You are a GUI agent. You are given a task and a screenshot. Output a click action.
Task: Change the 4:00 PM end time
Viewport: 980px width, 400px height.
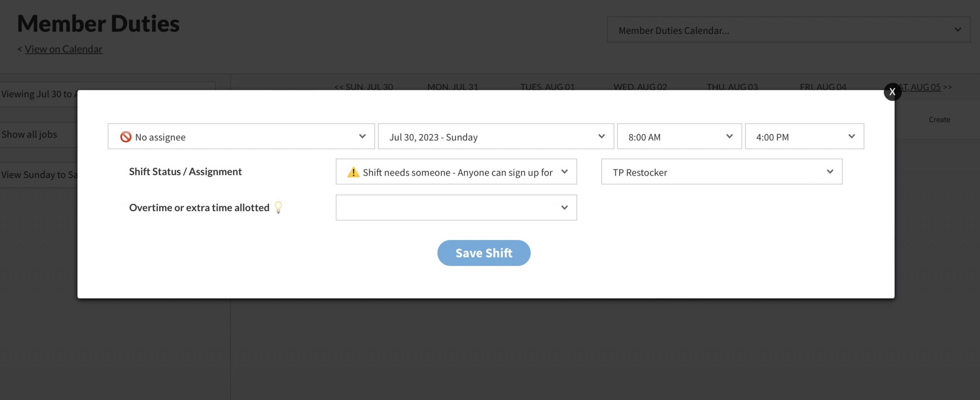(x=804, y=137)
